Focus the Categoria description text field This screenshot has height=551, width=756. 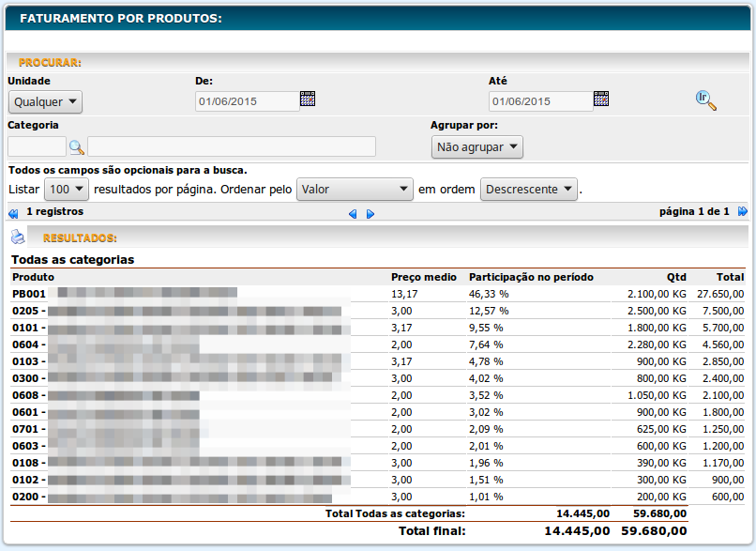point(232,146)
